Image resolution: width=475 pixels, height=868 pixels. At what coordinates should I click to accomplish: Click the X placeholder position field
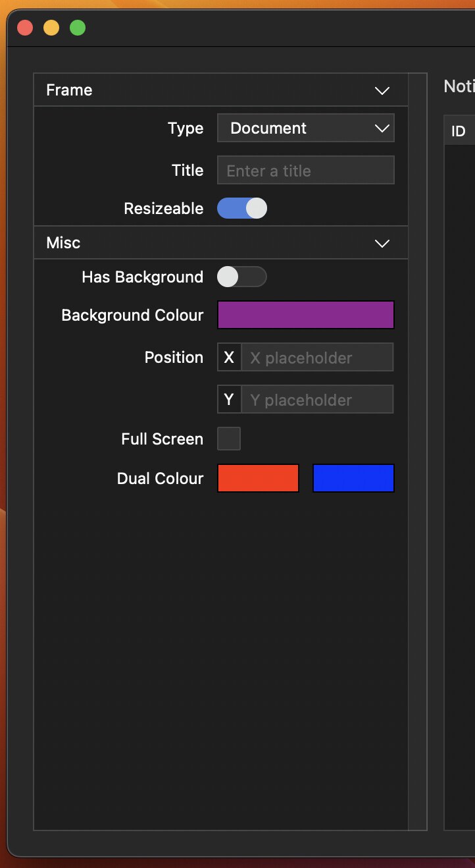pos(317,357)
